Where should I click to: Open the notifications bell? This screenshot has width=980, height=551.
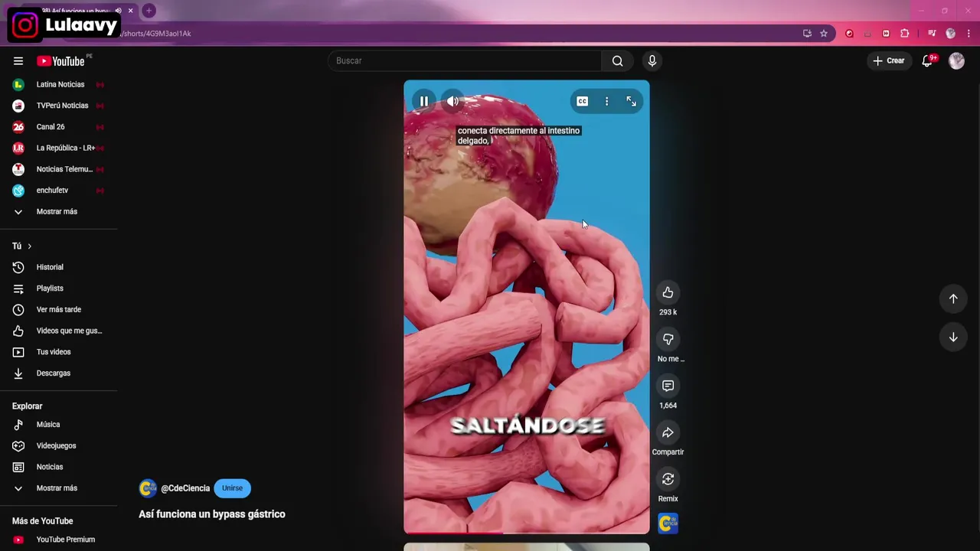(927, 60)
